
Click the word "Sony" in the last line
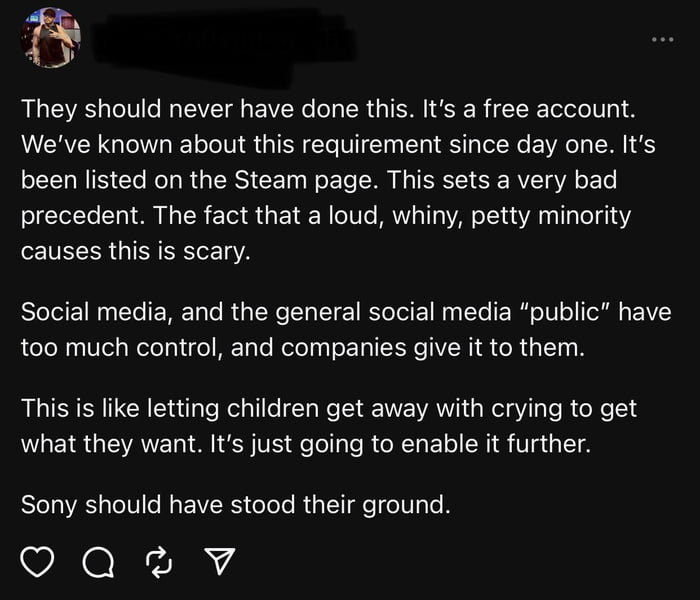51,504
